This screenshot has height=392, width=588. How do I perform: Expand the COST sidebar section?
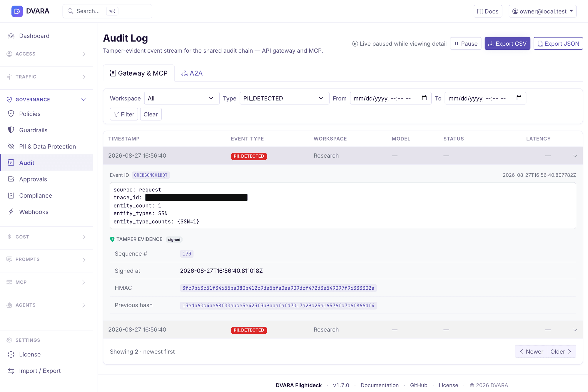(x=47, y=237)
